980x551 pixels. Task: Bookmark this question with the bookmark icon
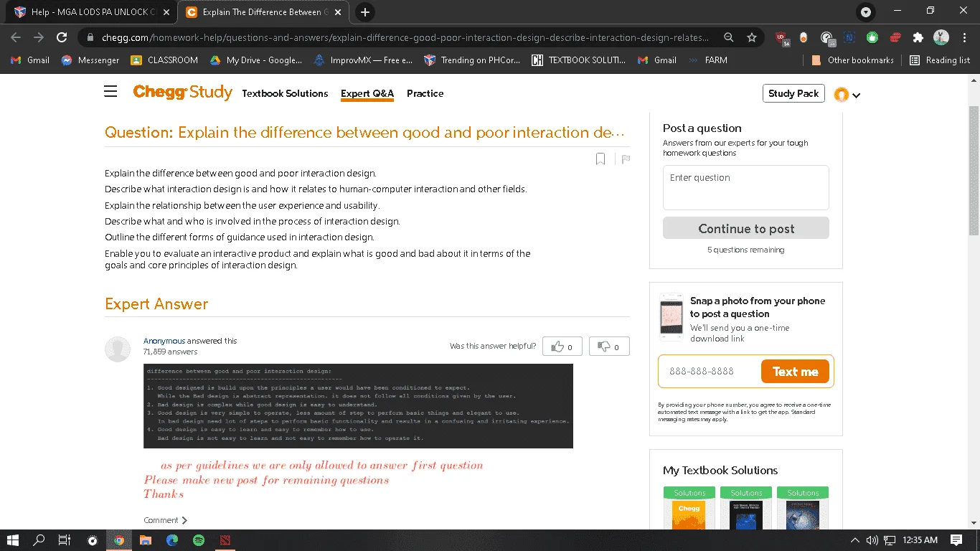pyautogui.click(x=600, y=159)
